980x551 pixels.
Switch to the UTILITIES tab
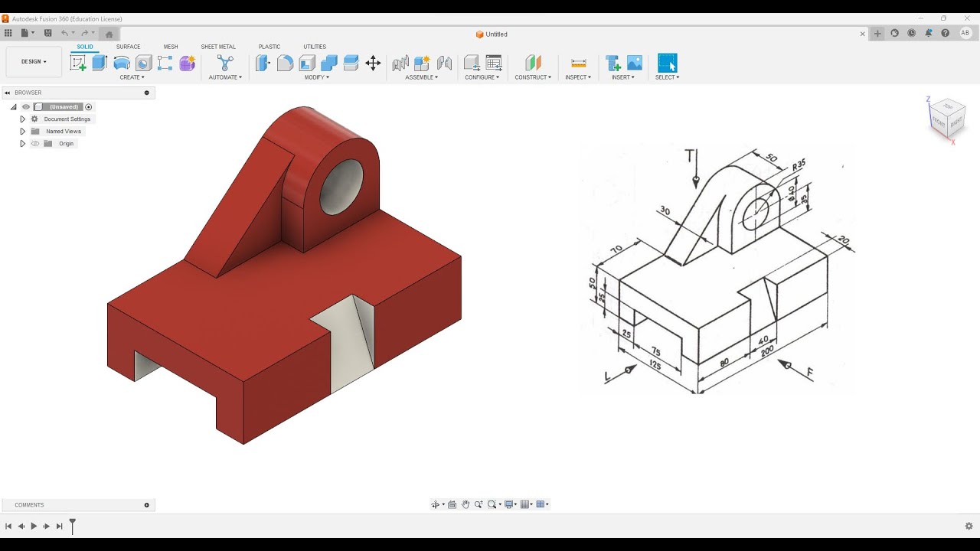(x=315, y=47)
